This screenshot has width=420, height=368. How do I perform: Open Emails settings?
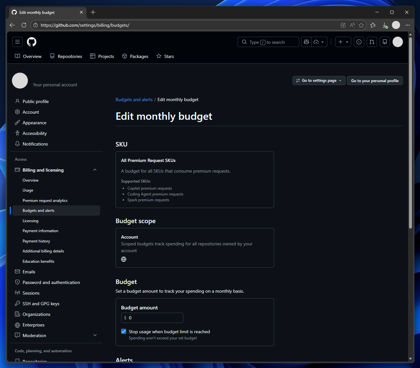(29, 272)
